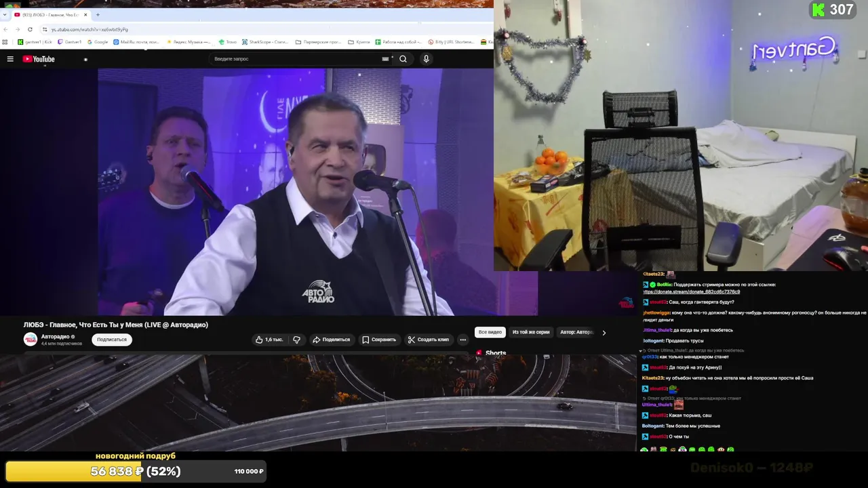
Task: Open site information icon in address bar
Action: (45, 29)
